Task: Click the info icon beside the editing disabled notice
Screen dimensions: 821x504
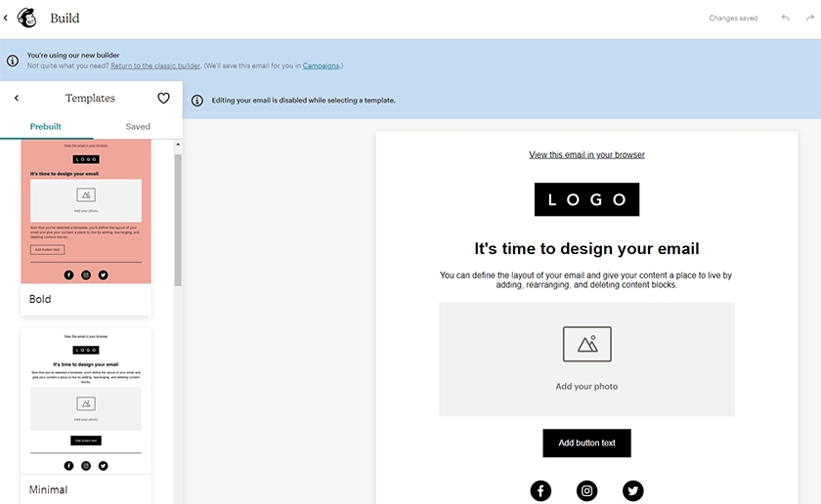Action: (196, 101)
